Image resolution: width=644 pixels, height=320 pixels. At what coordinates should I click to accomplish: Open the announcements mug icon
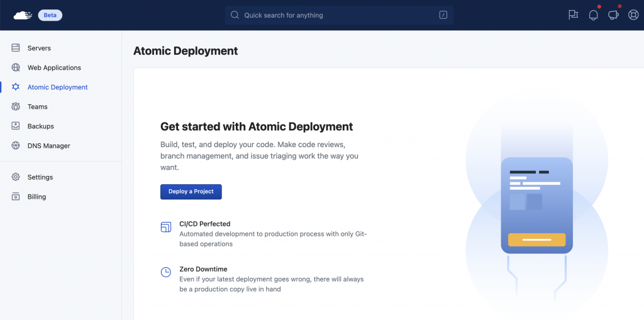pos(613,15)
